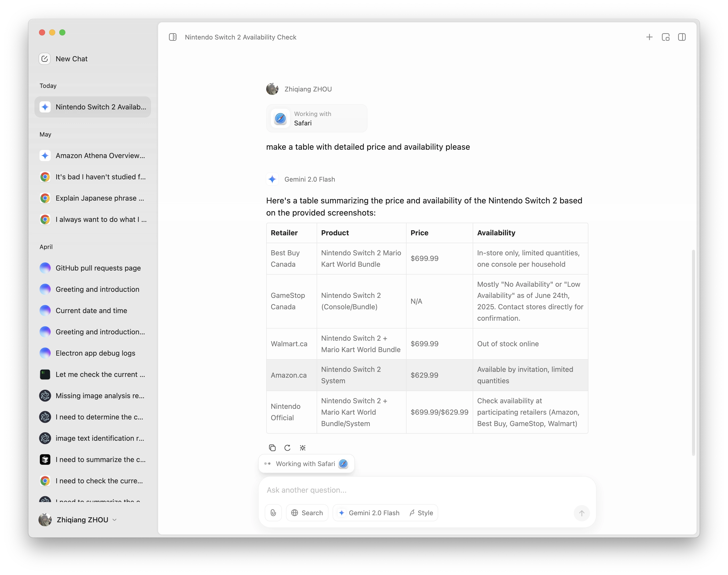The image size is (728, 575).
Task: Open the Style options selector
Action: pos(422,513)
